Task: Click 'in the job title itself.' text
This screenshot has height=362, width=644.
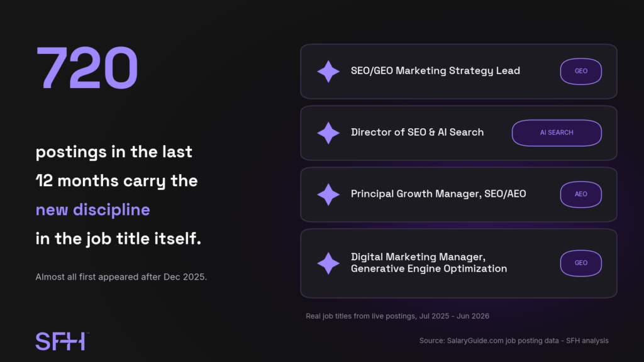Action: click(118, 239)
